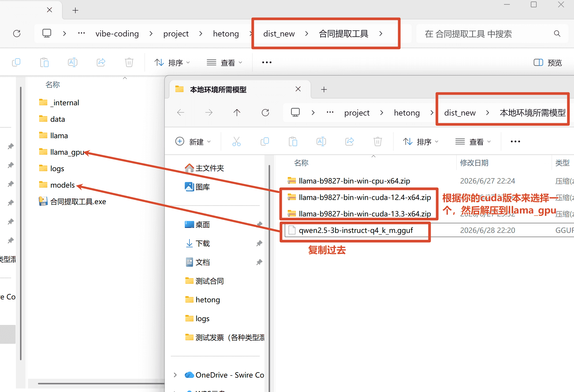
Task: Open the 查看 dropdown in 本地环境所需模型 window
Action: pos(473,142)
